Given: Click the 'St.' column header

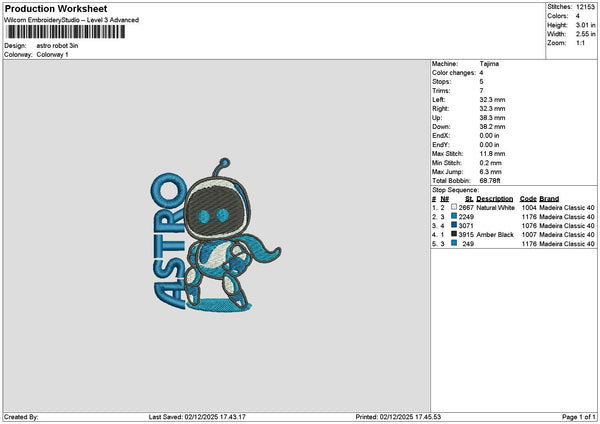Looking at the screenshot, I should pyautogui.click(x=469, y=199).
